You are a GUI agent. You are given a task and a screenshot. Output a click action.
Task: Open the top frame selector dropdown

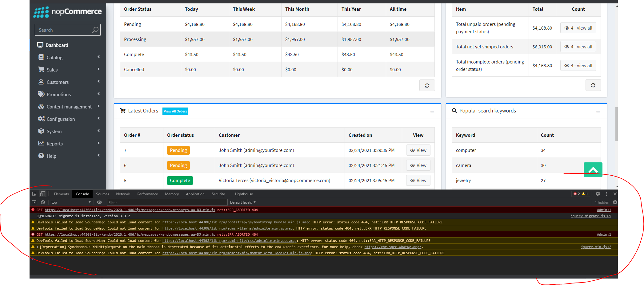coord(70,202)
